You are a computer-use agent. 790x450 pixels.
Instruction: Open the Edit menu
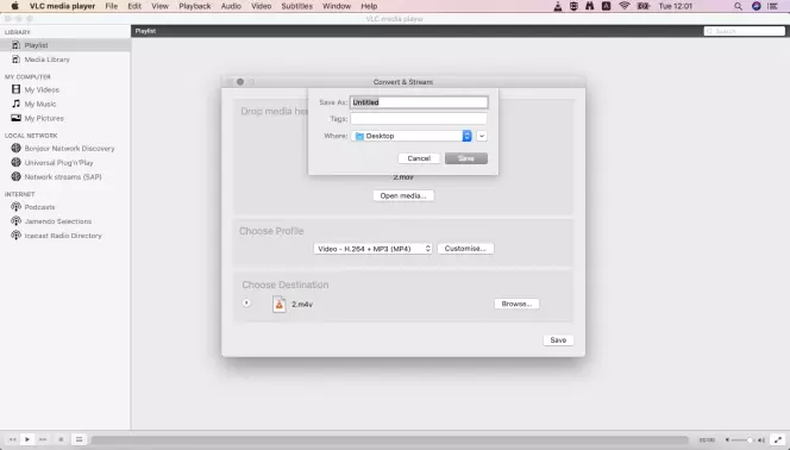pos(135,6)
